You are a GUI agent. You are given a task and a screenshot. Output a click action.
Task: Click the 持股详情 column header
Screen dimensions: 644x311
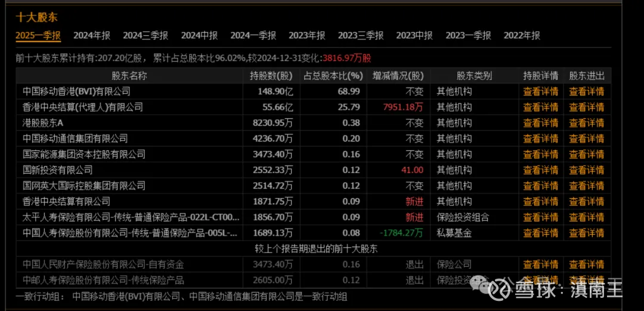tap(540, 76)
